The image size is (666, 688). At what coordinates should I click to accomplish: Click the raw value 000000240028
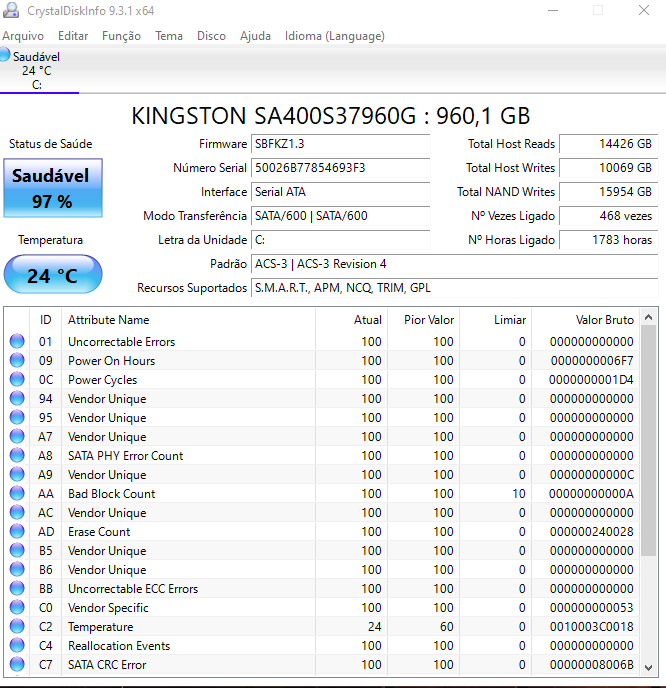tap(591, 532)
